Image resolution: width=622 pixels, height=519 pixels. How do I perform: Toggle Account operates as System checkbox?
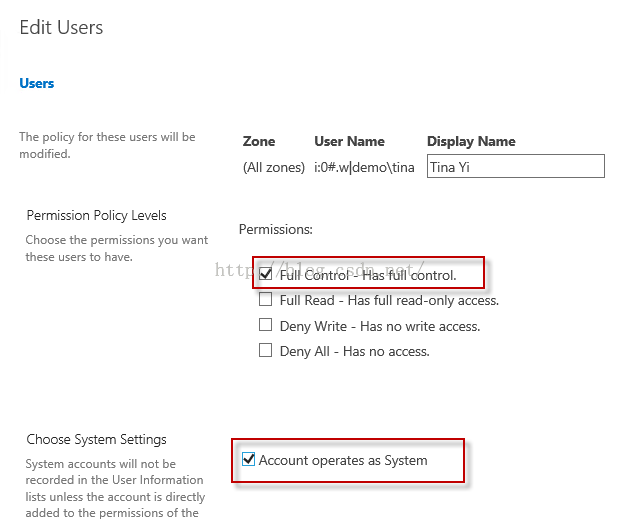click(x=248, y=459)
